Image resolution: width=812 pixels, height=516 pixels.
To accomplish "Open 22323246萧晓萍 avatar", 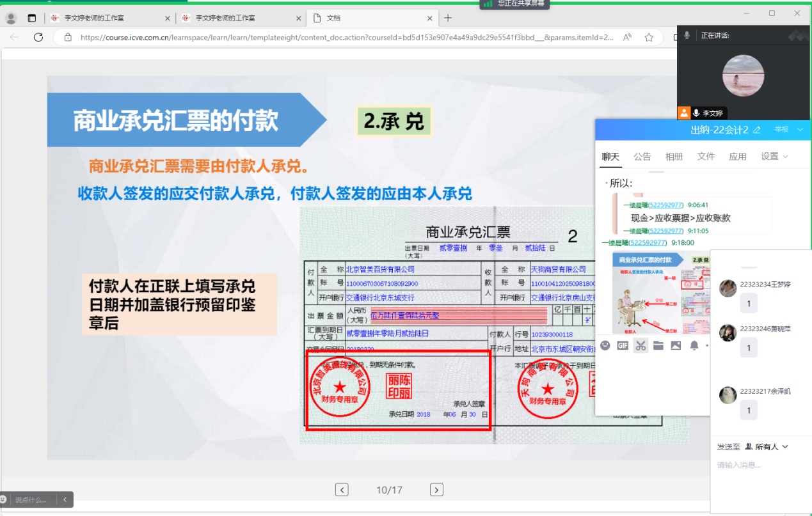I will click(x=728, y=332).
